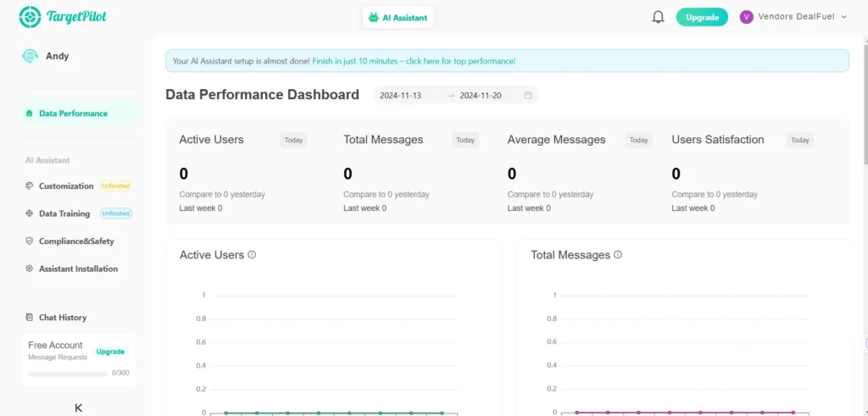Viewport: 868px width, 416px height.
Task: Click the setup completion link in banner
Action: point(414,61)
